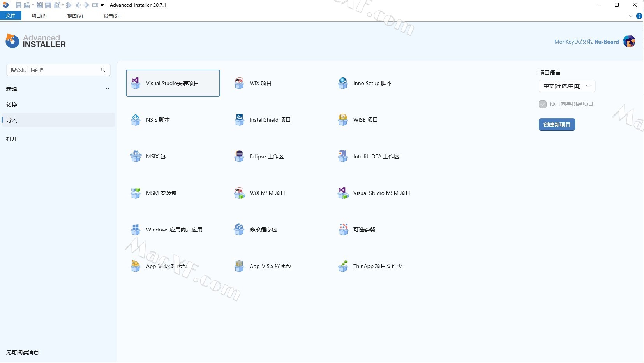Click the Run arrow icon in toolbar
Image resolution: width=644 pixels, height=363 pixels.
[69, 5]
